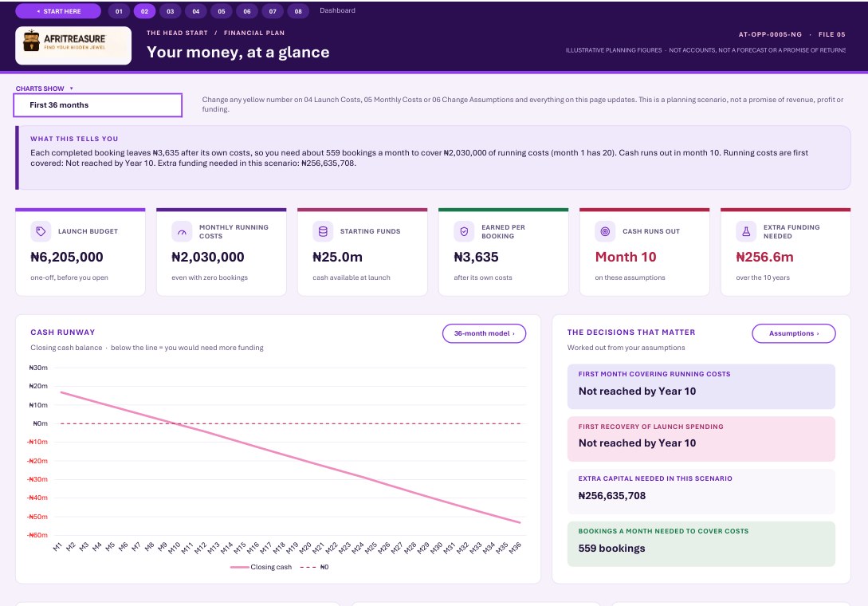Click the ₦6,205,000 launch budget value
The image size is (868, 606).
tap(67, 257)
